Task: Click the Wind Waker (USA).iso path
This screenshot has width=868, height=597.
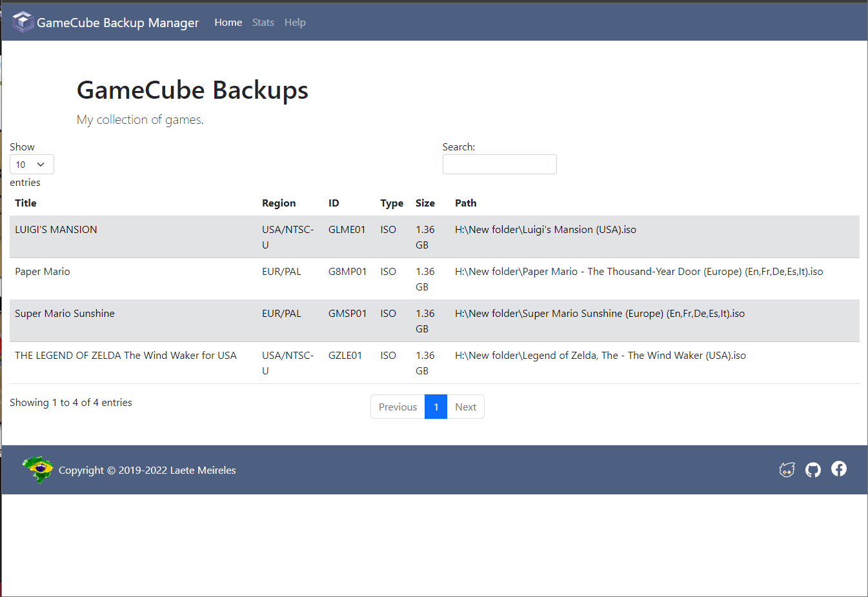Action: pyautogui.click(x=600, y=356)
